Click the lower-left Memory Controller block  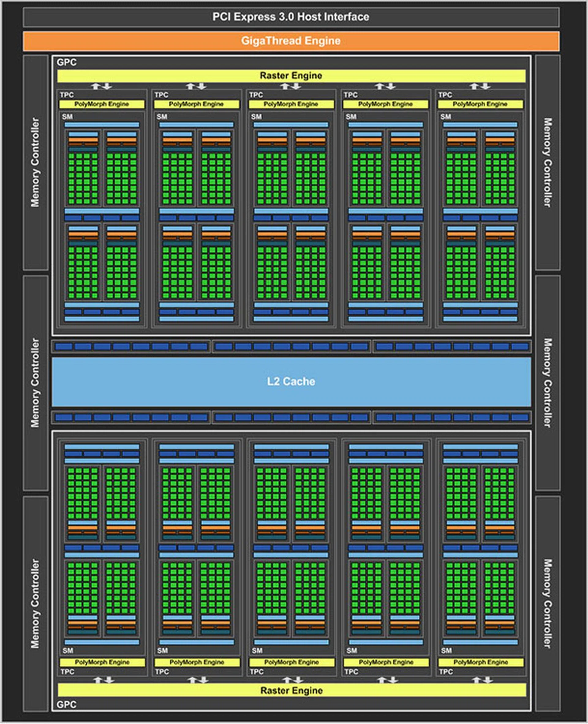click(35, 603)
